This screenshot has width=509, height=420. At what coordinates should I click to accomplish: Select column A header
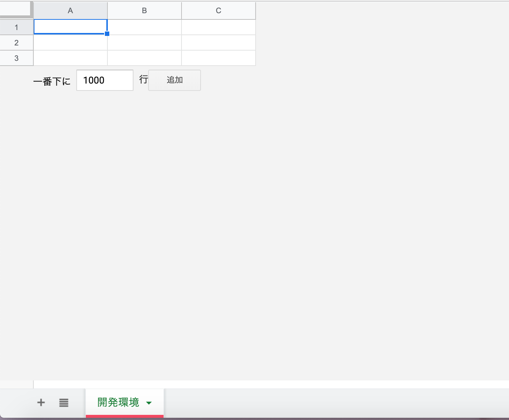point(70,11)
